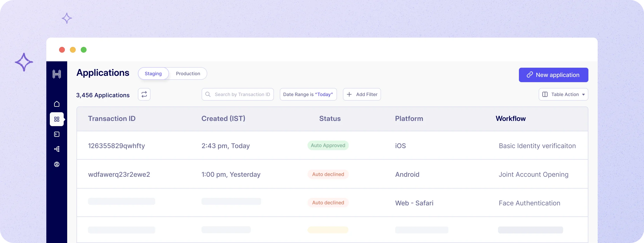644x243 pixels.
Task: Click the iOS platform cell
Action: tap(400, 146)
